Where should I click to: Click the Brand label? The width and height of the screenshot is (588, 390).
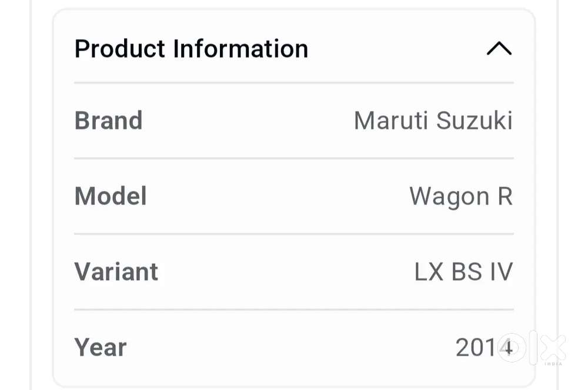[x=108, y=120]
